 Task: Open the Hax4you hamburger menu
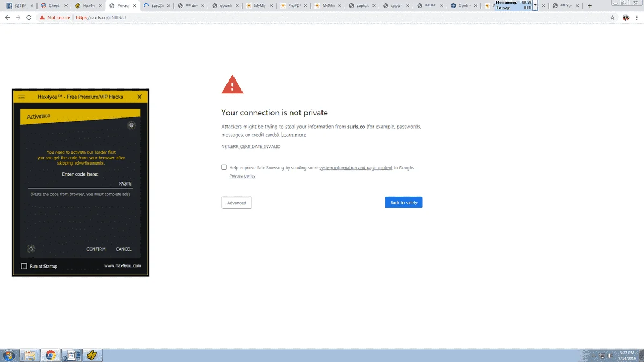point(21,97)
